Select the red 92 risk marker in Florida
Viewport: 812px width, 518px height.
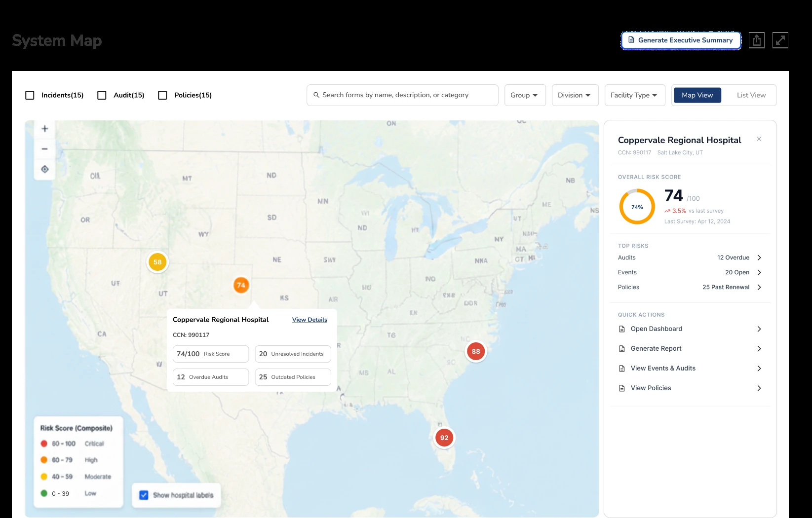click(x=444, y=438)
